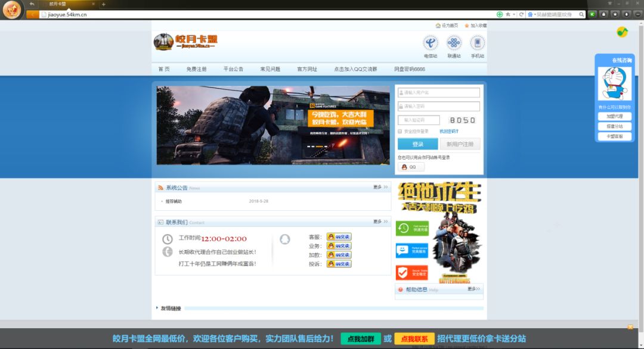644x349 pixels.
Task: Open 常见问题 in navigation bar
Action: (270, 69)
